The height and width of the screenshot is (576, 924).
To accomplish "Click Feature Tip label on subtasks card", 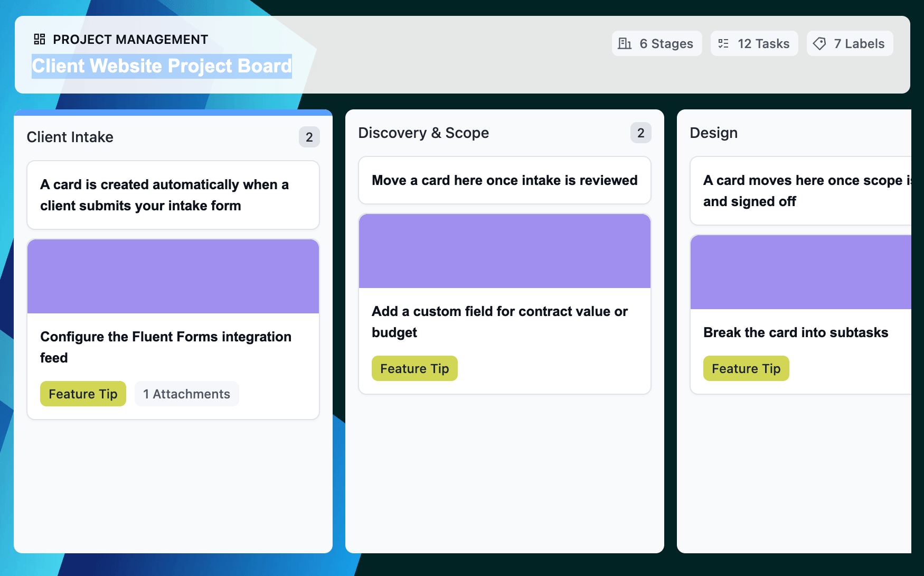I will pos(746,368).
